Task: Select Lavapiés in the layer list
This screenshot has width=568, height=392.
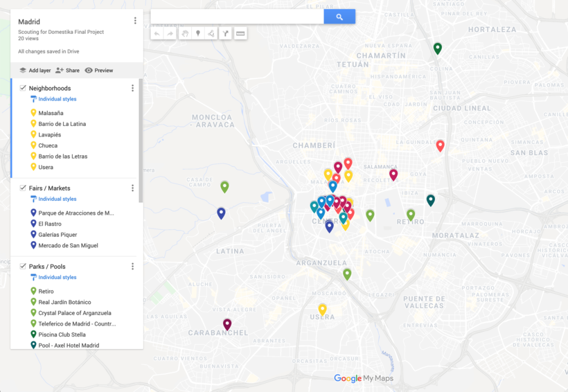Action: click(50, 135)
